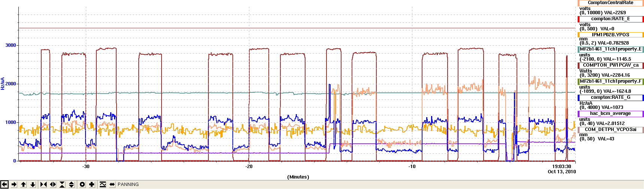Click the inward-pointing horizontal triangles zoom icon
Image resolution: width=644 pixels, height=189 pixels.
pyautogui.click(x=43, y=185)
